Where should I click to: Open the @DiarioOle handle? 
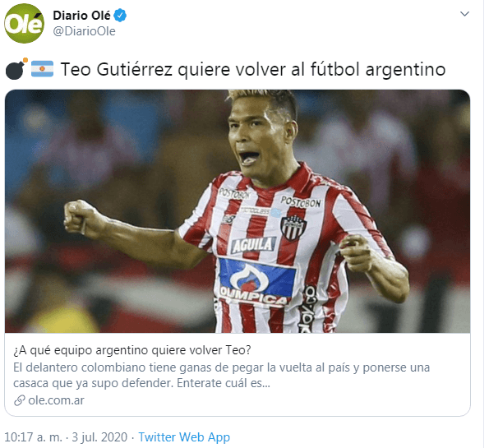(x=84, y=31)
